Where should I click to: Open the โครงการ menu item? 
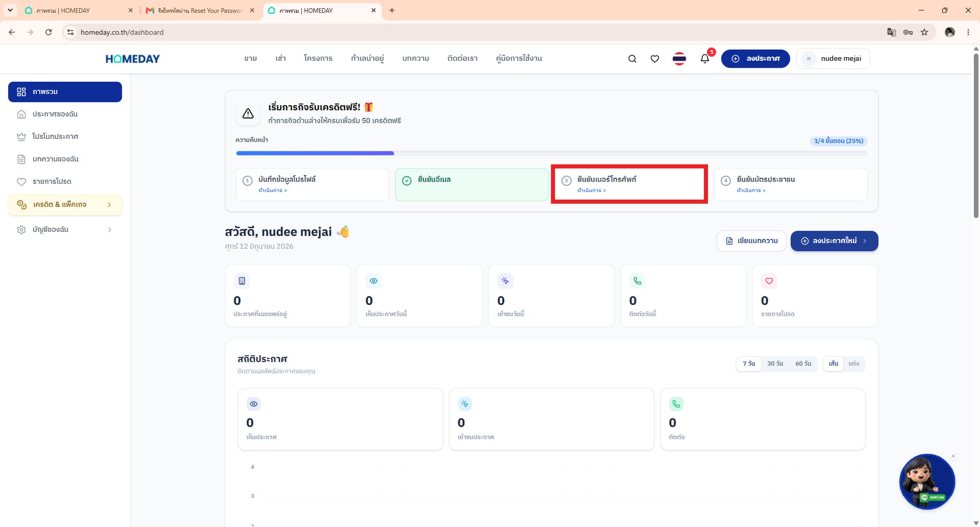point(318,58)
